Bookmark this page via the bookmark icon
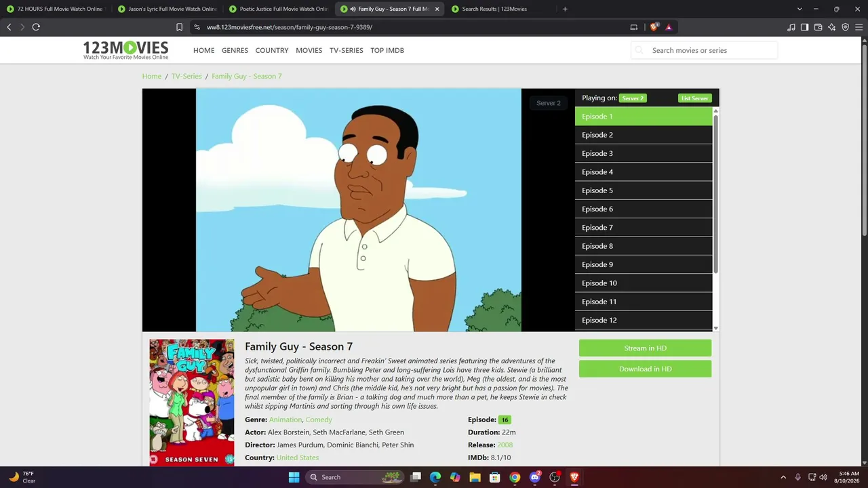Screen dimensions: 868x488 tap(179, 27)
